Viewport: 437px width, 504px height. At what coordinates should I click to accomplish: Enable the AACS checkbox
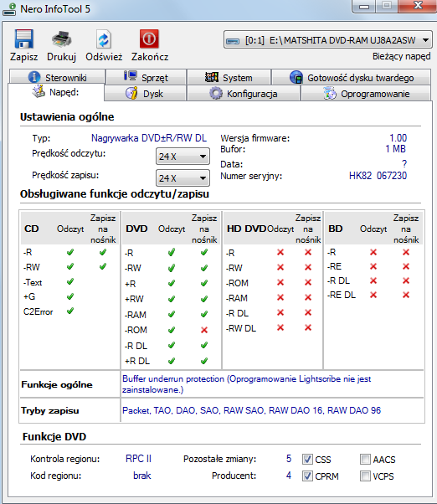point(365,459)
